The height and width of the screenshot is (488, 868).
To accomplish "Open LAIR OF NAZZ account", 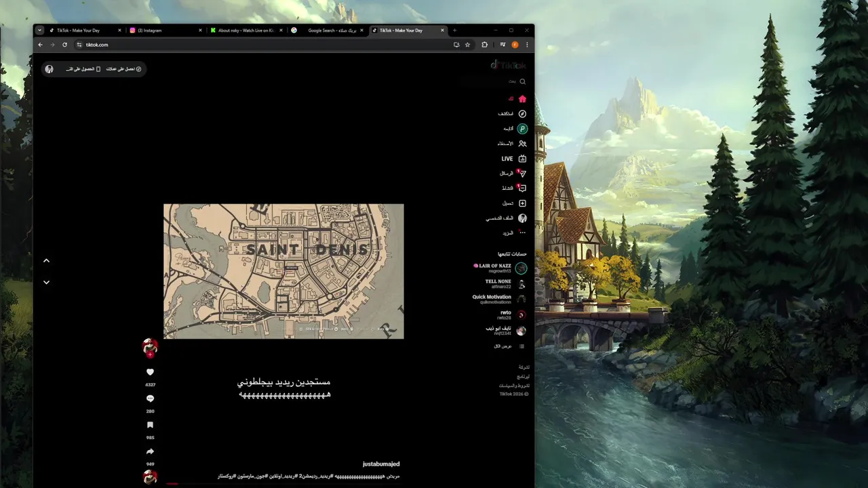I will click(500, 268).
